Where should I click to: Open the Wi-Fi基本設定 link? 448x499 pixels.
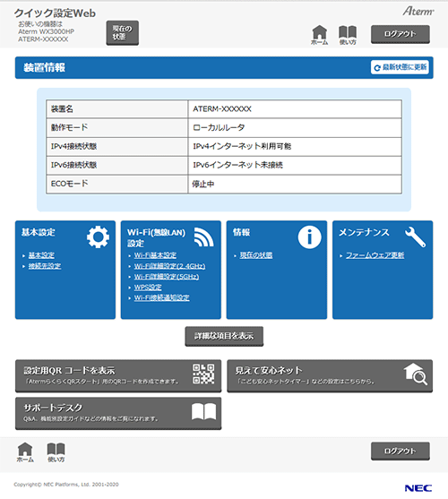pos(155,255)
